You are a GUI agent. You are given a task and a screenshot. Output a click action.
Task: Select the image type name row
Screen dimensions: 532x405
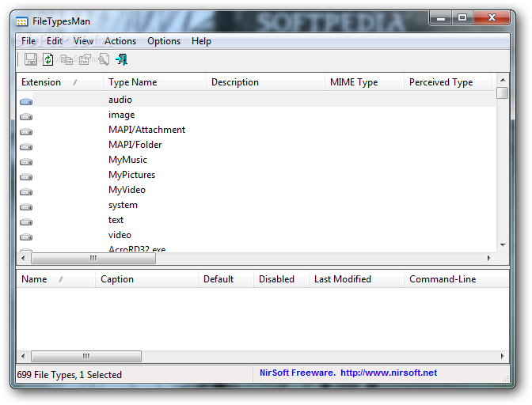pyautogui.click(x=121, y=115)
